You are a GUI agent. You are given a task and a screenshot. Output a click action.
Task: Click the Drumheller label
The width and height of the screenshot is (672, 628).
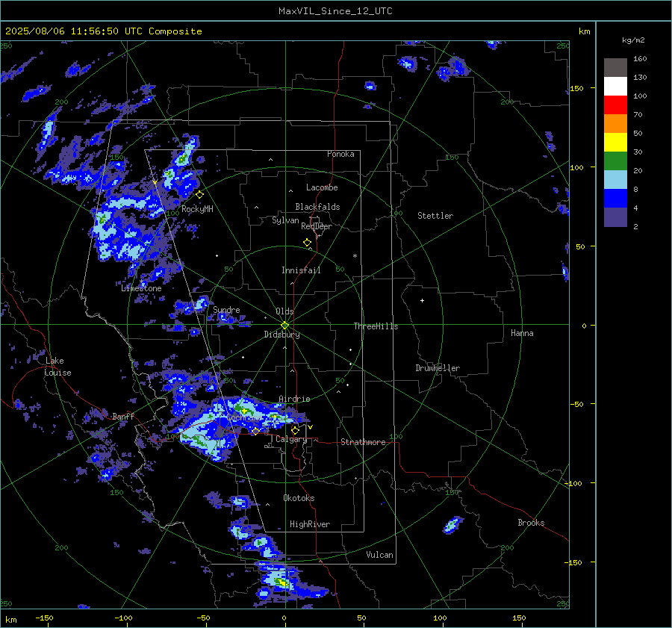tap(438, 368)
